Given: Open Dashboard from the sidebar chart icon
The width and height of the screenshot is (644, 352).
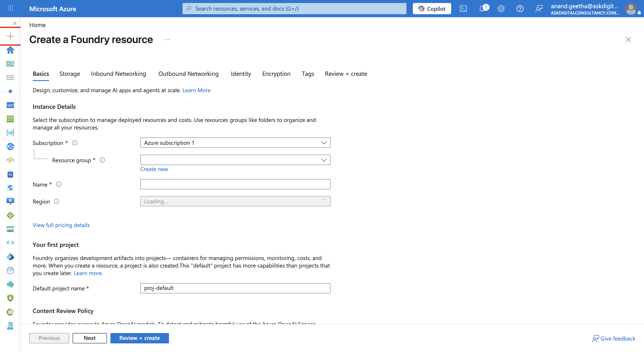Looking at the screenshot, I should [x=10, y=64].
